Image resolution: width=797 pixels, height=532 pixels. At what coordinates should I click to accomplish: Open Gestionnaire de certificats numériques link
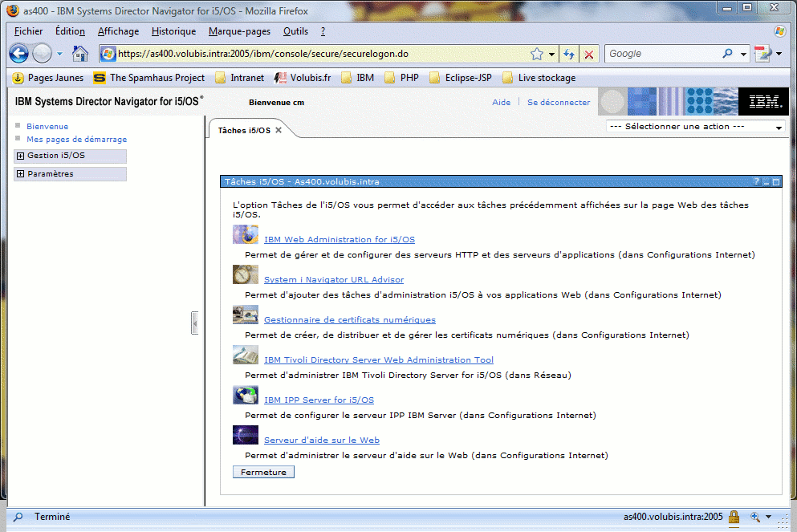pyautogui.click(x=350, y=319)
